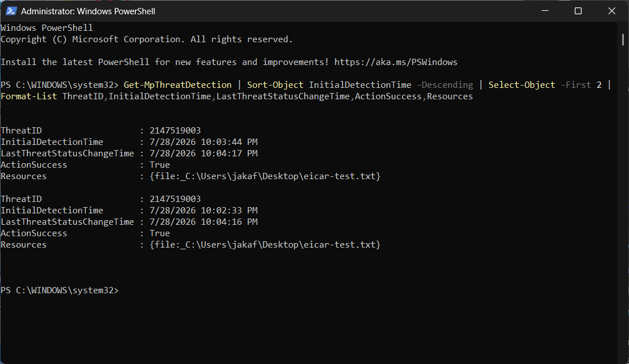Screen dimensions: 629x364
Task: Click the window title 'Administrator: Windows PowerShell'
Action: [x=88, y=11]
